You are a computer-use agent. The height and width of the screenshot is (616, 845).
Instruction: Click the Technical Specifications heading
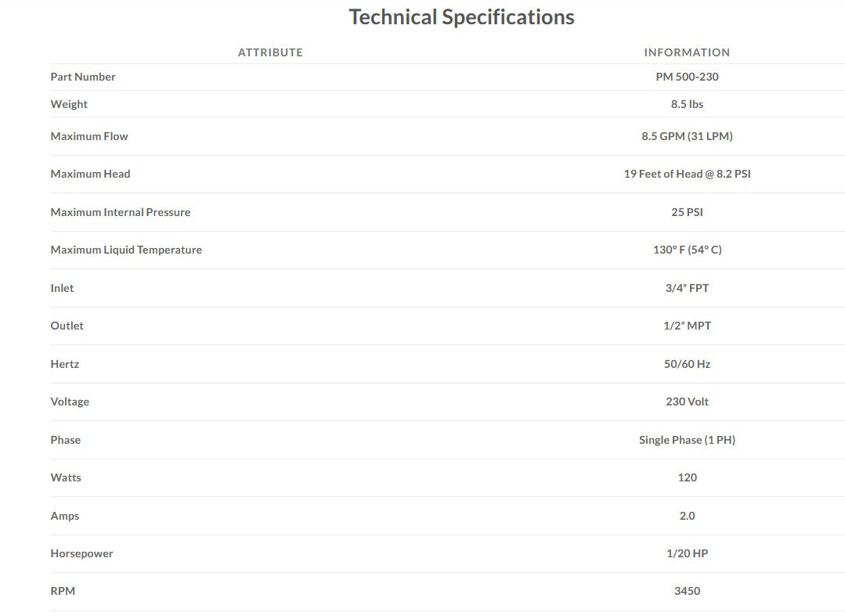point(461,17)
